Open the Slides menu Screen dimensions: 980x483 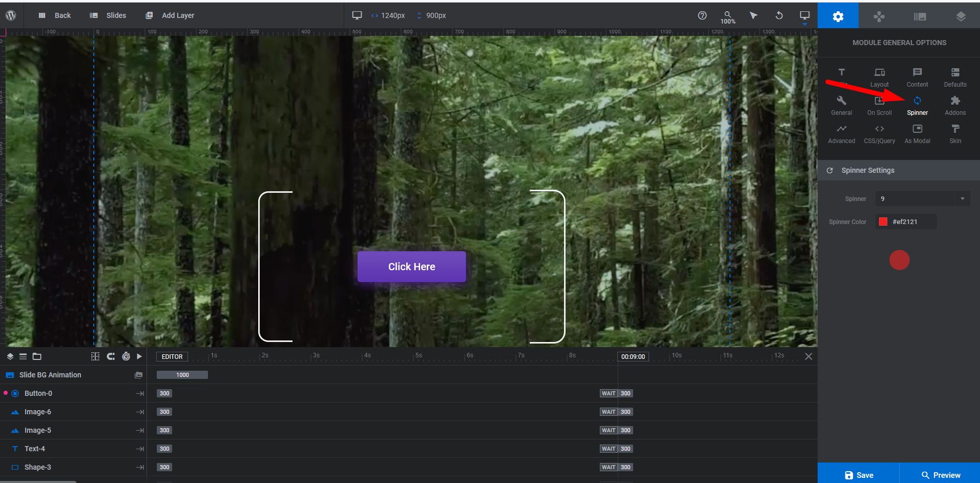[x=108, y=15]
